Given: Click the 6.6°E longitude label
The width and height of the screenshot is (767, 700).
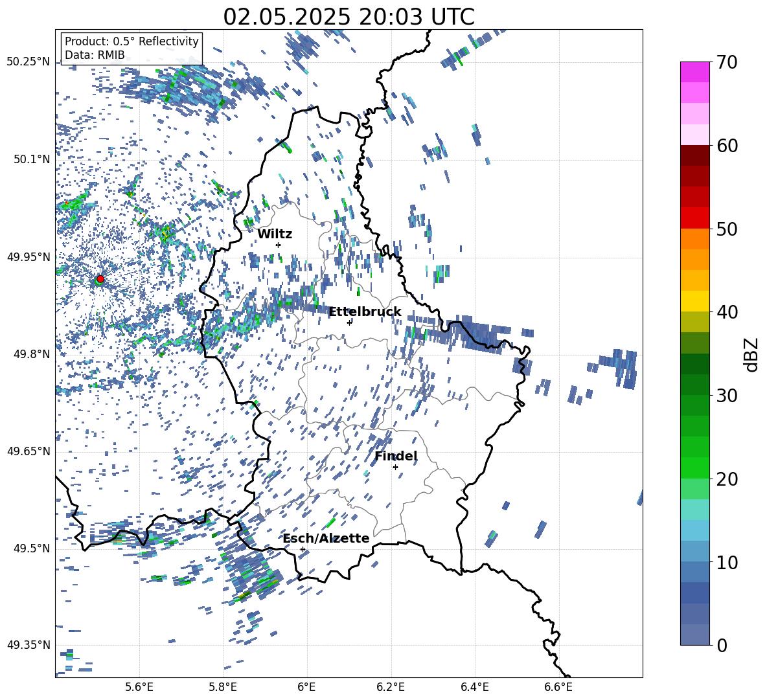Looking at the screenshot, I should (558, 687).
